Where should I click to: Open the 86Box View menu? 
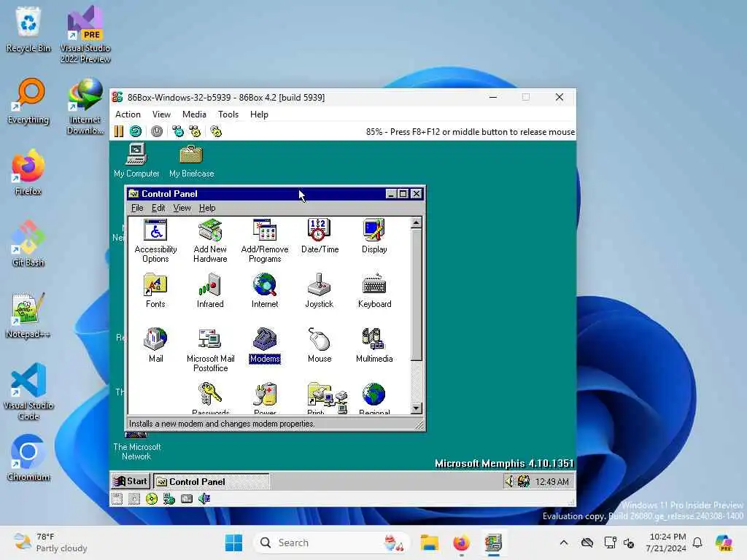[x=161, y=114]
